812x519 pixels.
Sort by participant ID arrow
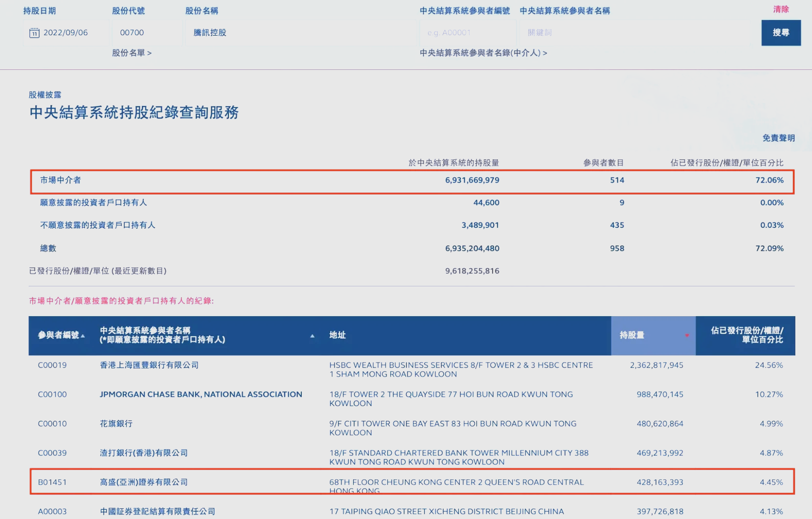click(83, 336)
